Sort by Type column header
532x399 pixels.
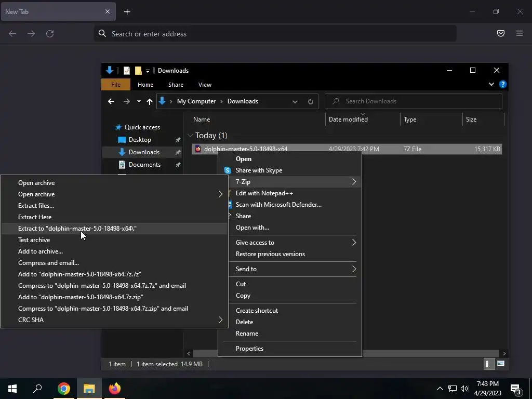410,119
